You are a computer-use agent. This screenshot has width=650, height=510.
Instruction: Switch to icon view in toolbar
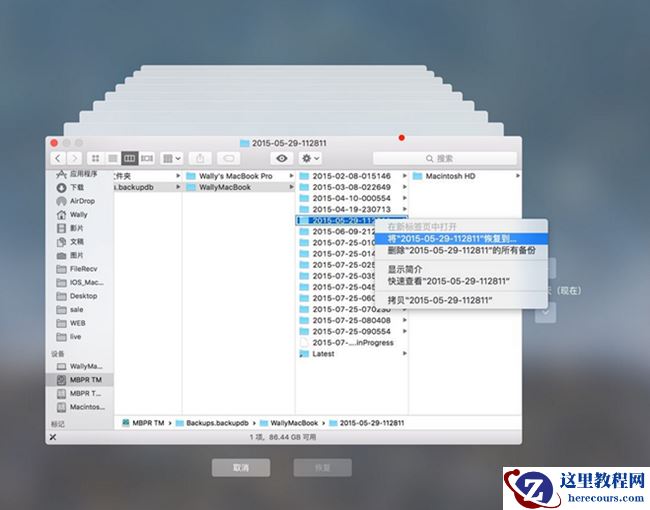[x=95, y=158]
